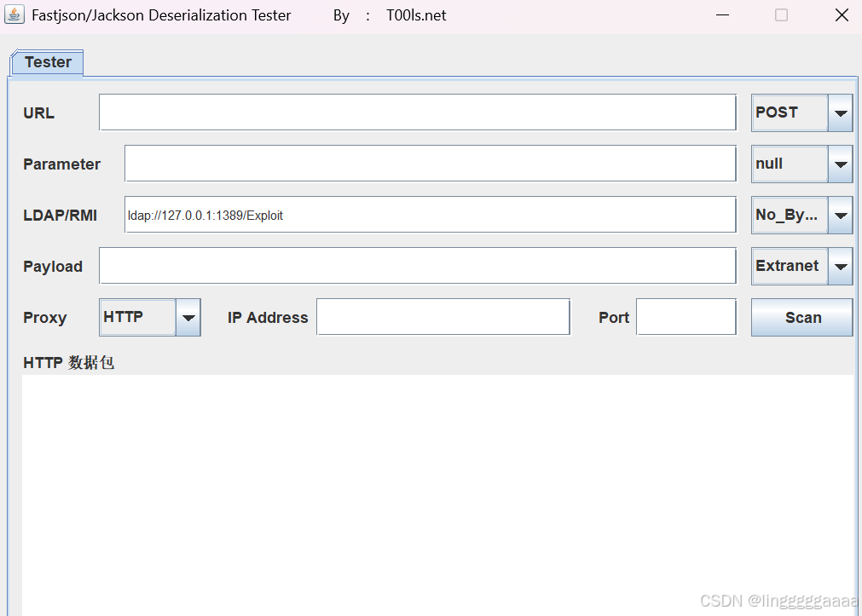Focus the Payload input field
Screen dimensions: 862x616
417,266
